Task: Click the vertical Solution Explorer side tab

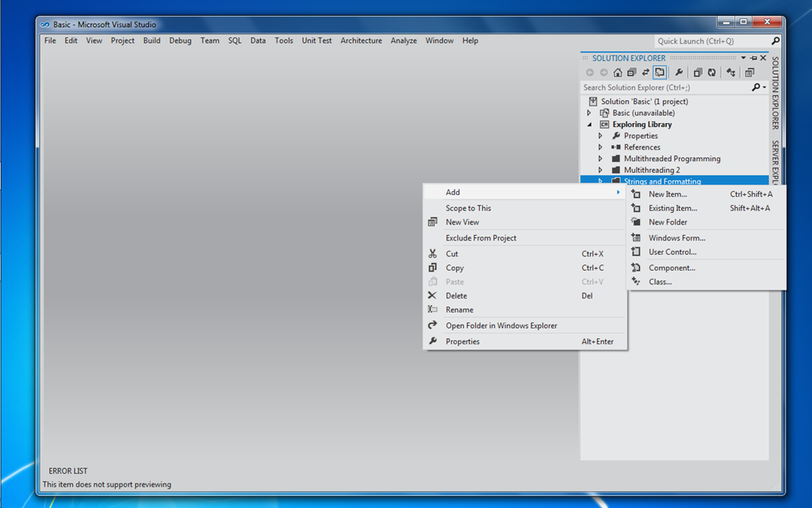Action: point(776,94)
